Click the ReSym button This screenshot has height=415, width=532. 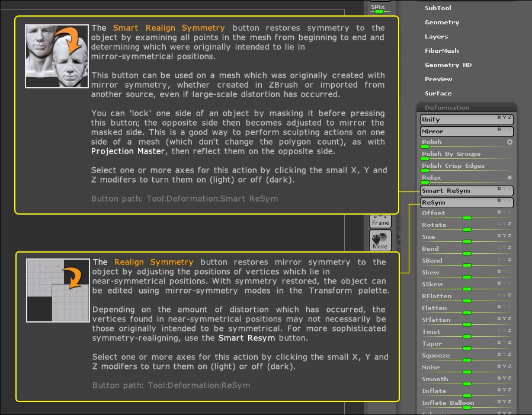tap(466, 203)
